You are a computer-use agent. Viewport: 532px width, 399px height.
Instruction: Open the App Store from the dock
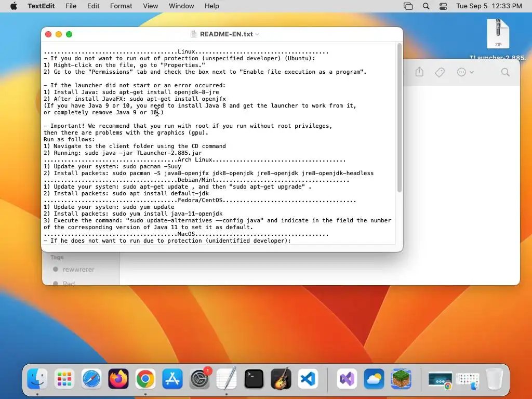(172, 379)
